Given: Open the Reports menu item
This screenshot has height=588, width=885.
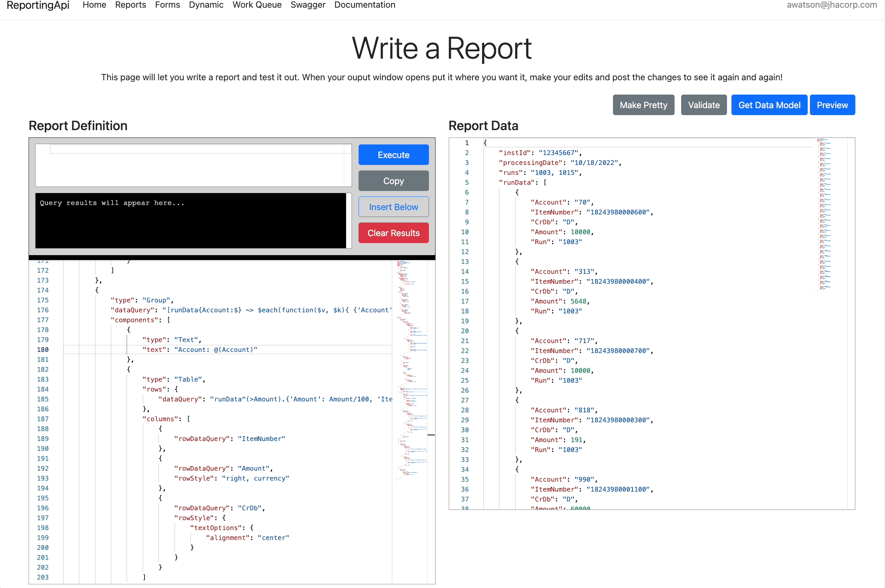Looking at the screenshot, I should click(x=131, y=5).
